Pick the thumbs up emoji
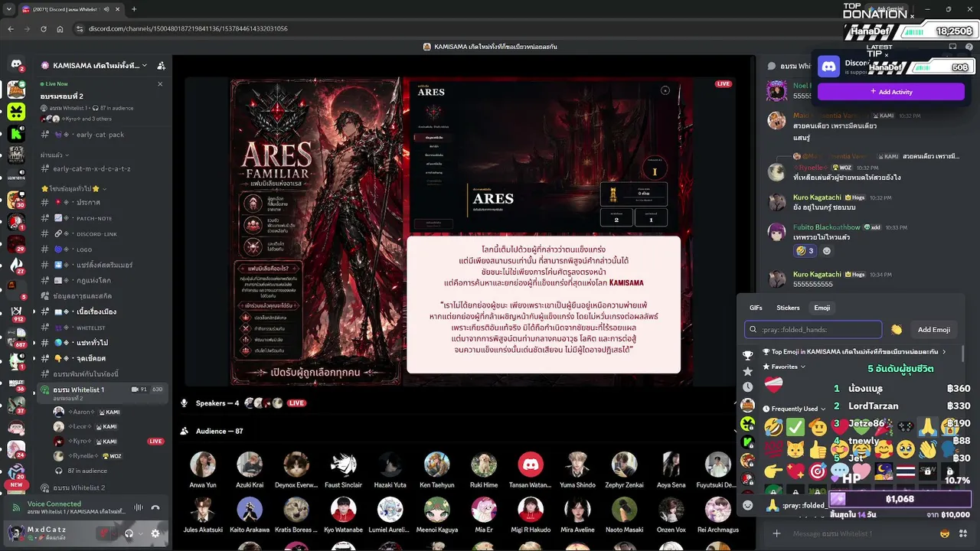Screen dimensions: 980x551 818,449
